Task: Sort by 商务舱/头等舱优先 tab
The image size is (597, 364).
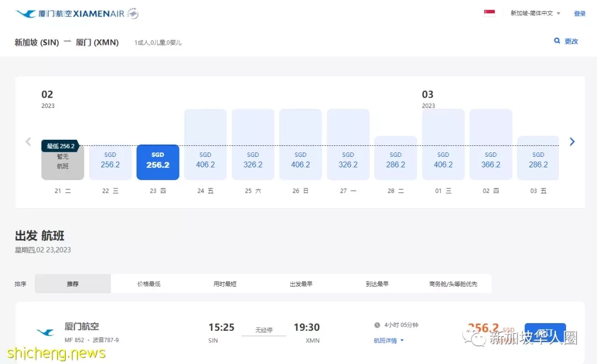Action: (x=453, y=284)
